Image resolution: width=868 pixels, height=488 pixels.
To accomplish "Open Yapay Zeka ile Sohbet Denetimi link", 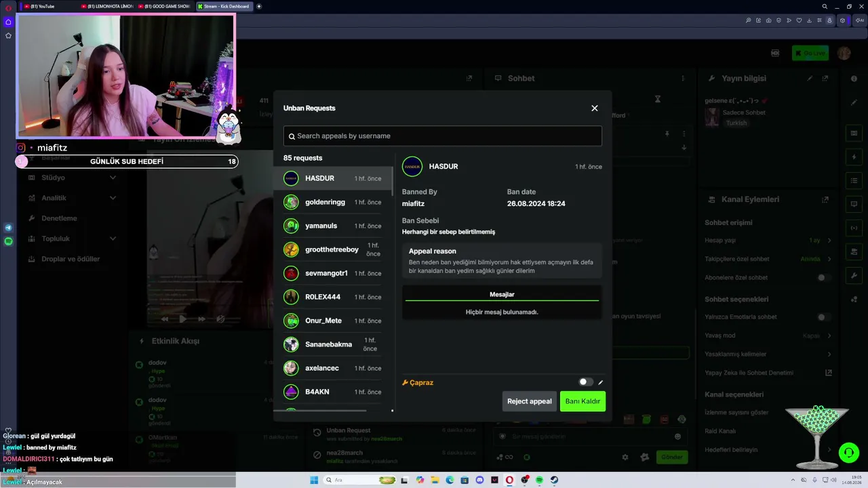I will pyautogui.click(x=829, y=373).
